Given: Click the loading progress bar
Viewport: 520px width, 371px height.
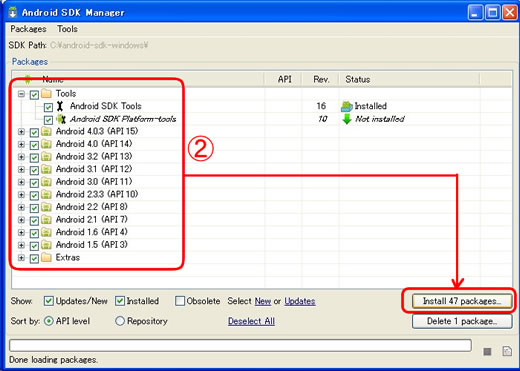Looking at the screenshot, I should 240,345.
